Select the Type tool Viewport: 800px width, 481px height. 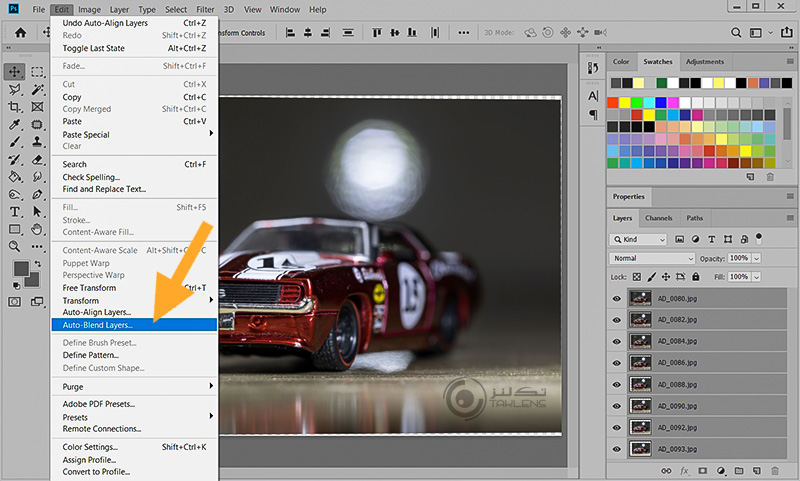[15, 212]
